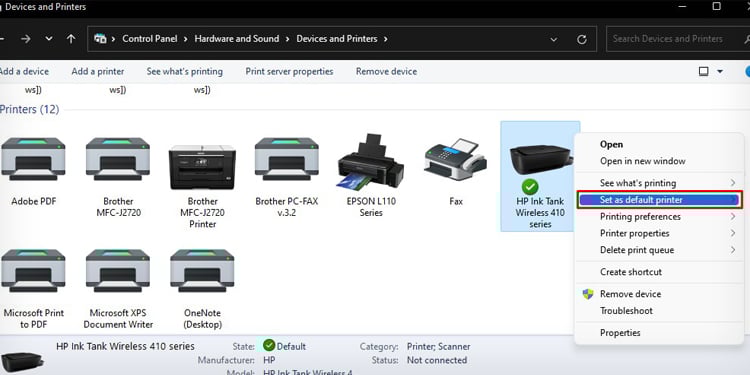
Task: Select the Fax machine icon
Action: tap(456, 159)
